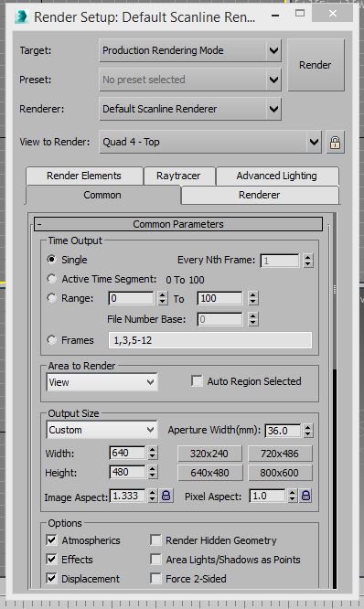Click the Frames text input field
The width and height of the screenshot is (364, 609).
209,340
